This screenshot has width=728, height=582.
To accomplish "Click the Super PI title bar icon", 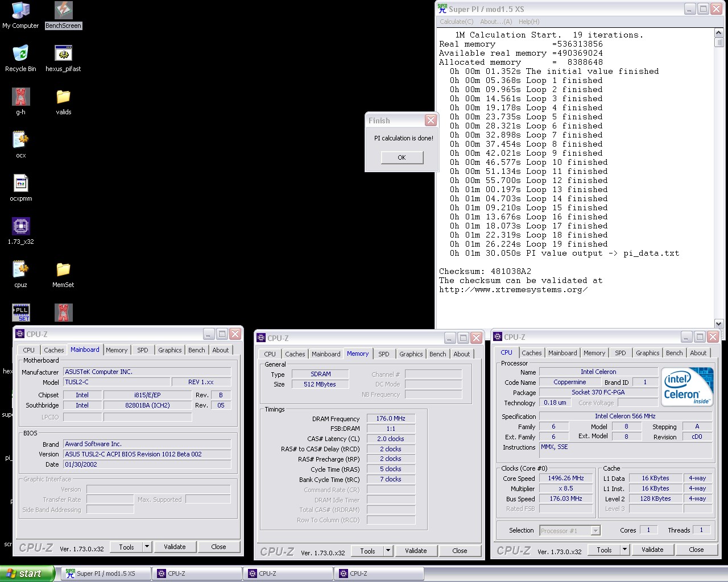I will click(442, 9).
